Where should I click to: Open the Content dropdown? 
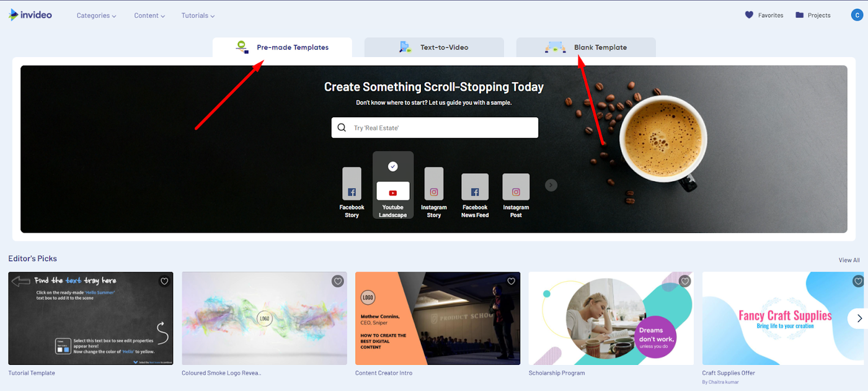coord(149,15)
